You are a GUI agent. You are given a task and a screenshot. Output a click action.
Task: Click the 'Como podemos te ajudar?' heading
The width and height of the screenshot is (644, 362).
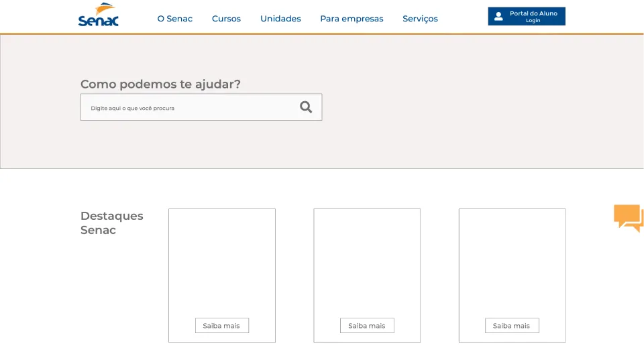160,84
